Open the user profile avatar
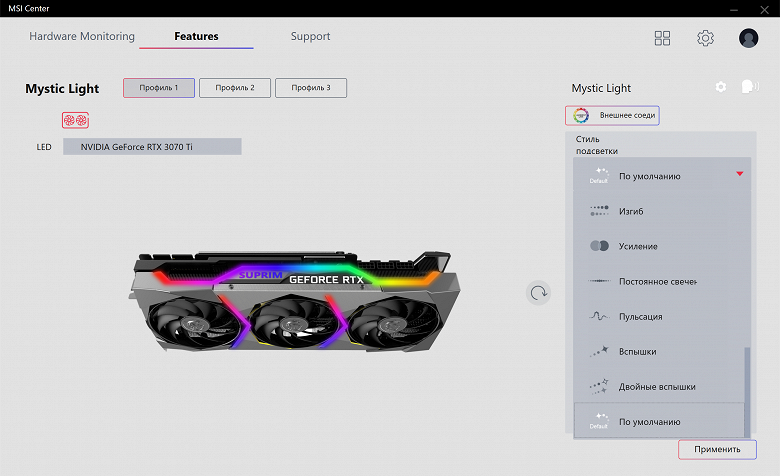Viewport: 780px width, 476px height. [x=748, y=38]
